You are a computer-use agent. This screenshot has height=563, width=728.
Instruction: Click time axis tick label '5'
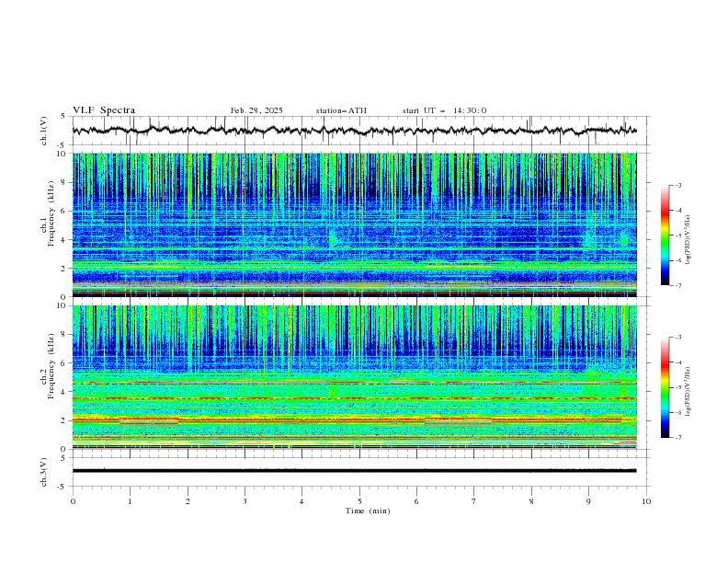(359, 501)
